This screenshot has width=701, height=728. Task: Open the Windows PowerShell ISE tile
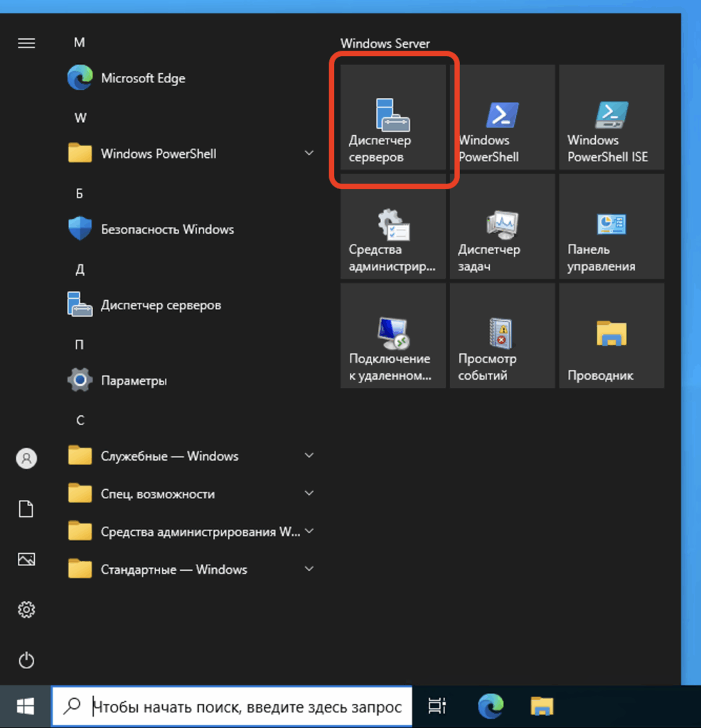[611, 117]
